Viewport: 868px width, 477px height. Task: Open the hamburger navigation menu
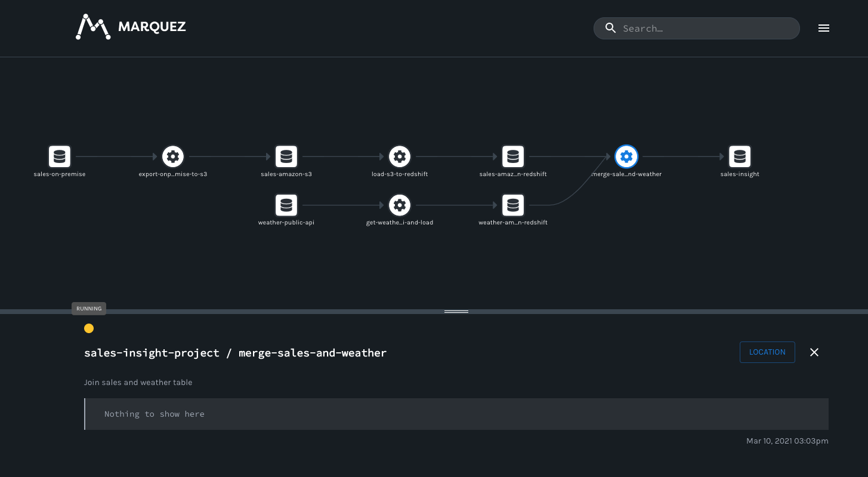[824, 28]
